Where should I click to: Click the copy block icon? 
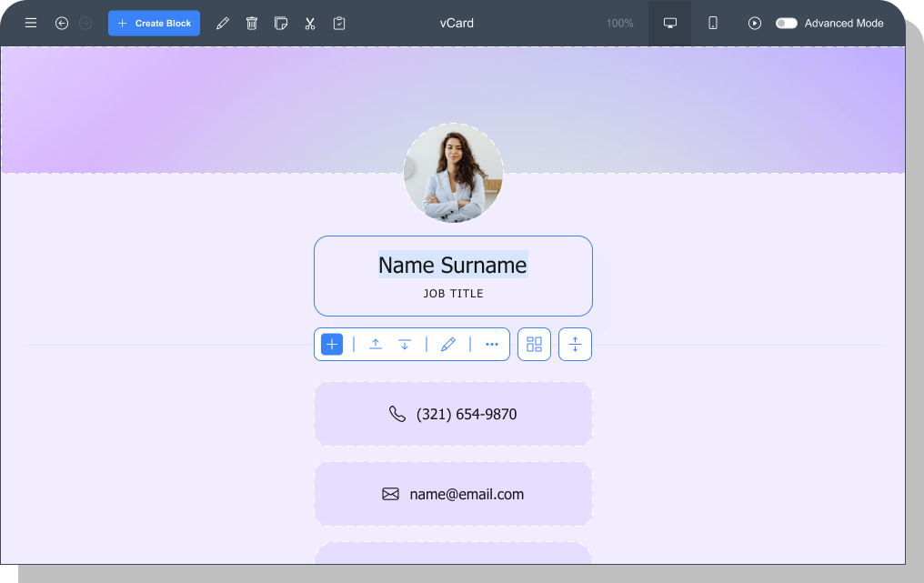coord(281,23)
